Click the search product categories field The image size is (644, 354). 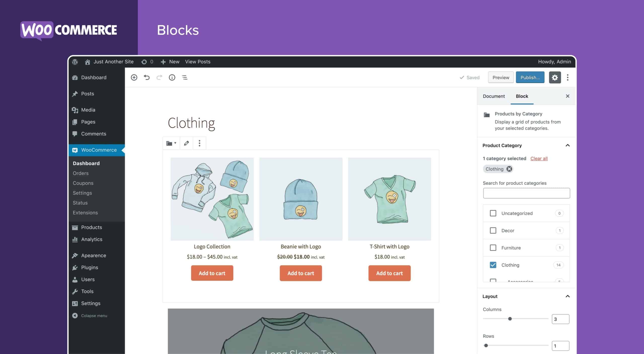526,193
